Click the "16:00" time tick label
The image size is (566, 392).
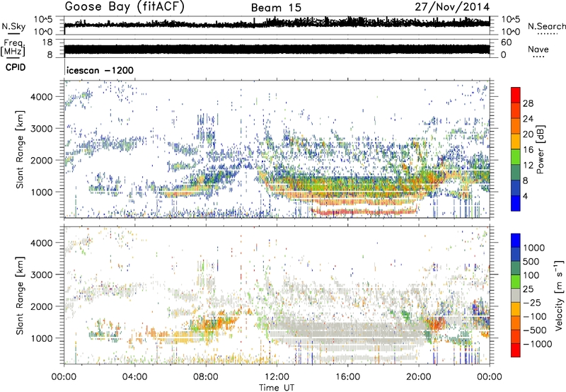click(x=347, y=377)
